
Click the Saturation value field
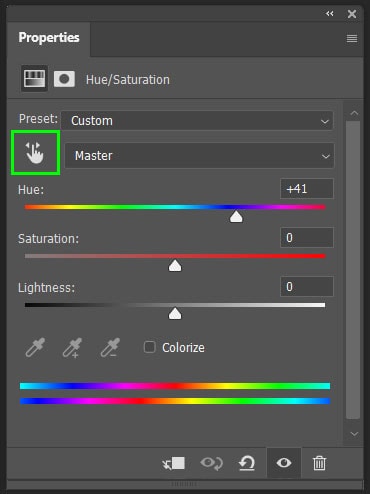(x=307, y=238)
